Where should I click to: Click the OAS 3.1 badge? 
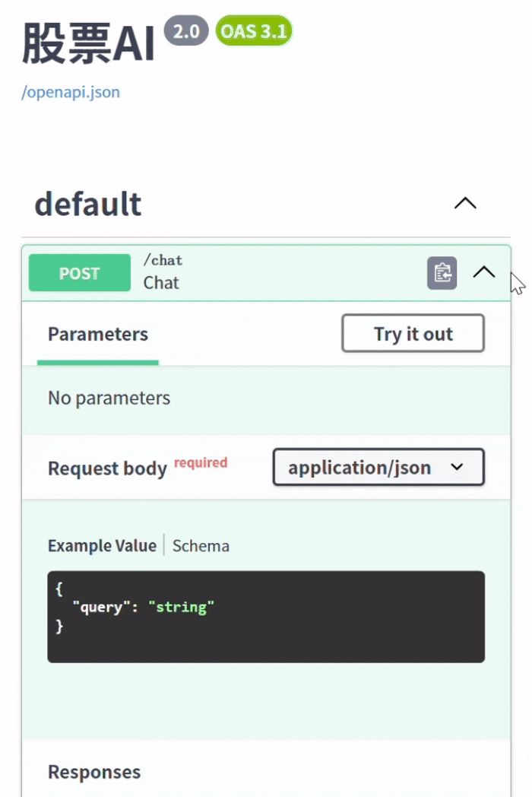pyautogui.click(x=254, y=31)
